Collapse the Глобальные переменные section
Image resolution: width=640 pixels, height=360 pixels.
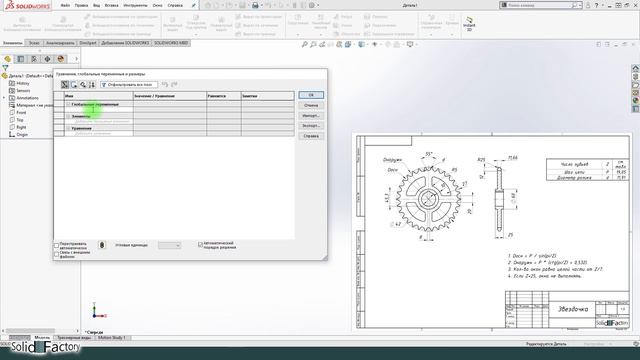click(68, 104)
